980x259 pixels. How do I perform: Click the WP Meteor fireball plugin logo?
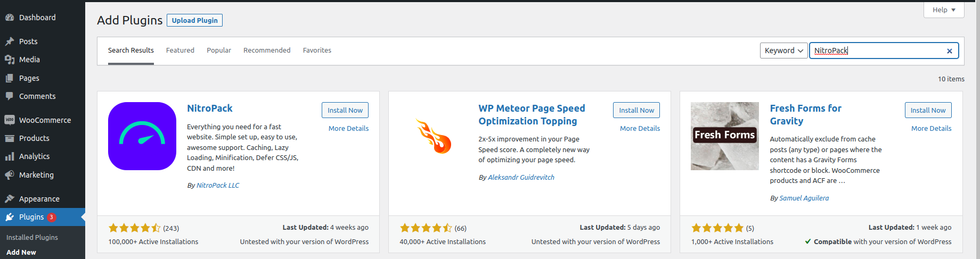click(434, 136)
